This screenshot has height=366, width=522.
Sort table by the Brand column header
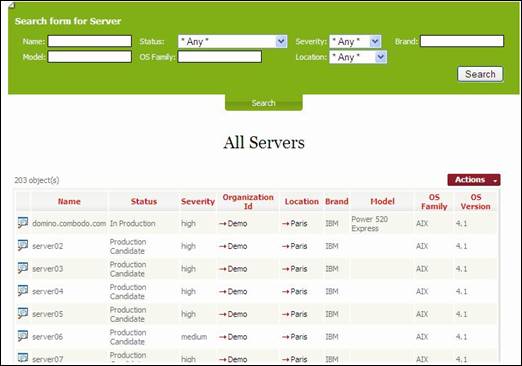pos(337,201)
